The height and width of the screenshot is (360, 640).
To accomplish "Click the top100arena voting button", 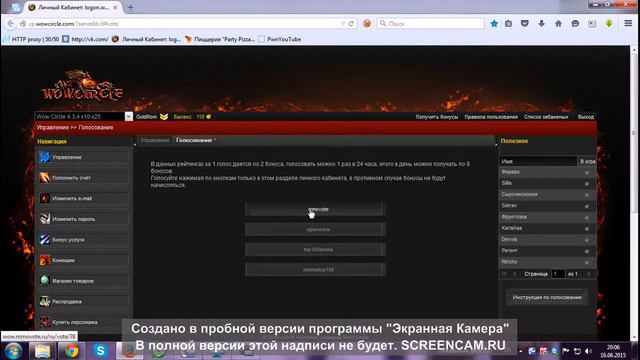I will (315, 249).
